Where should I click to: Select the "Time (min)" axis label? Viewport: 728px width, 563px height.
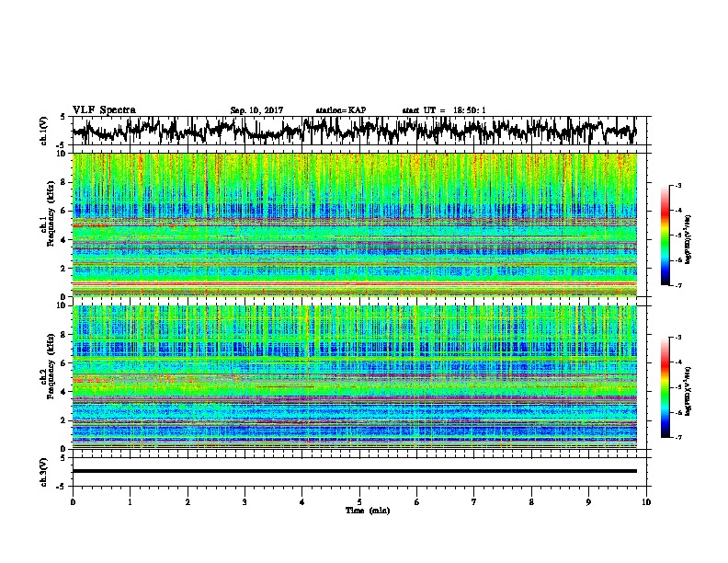point(368,511)
